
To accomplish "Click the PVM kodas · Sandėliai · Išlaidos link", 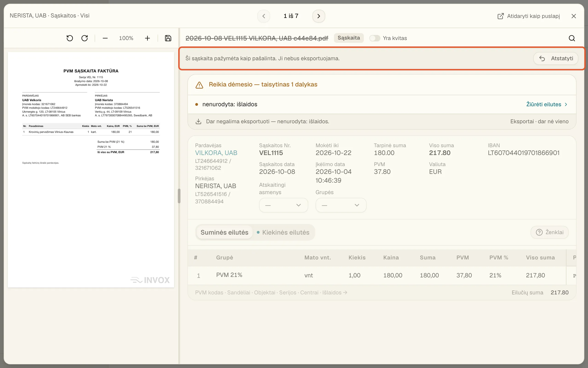I will pos(271,293).
